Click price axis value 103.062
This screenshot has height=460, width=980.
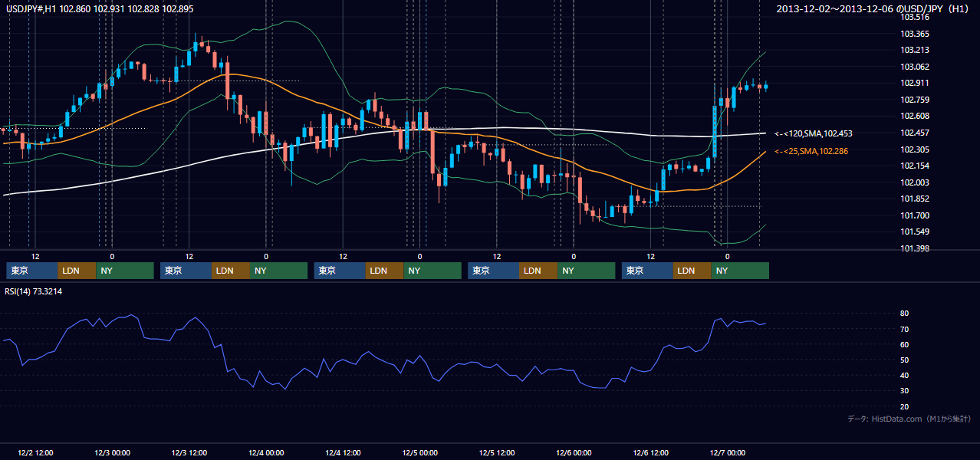[x=914, y=67]
